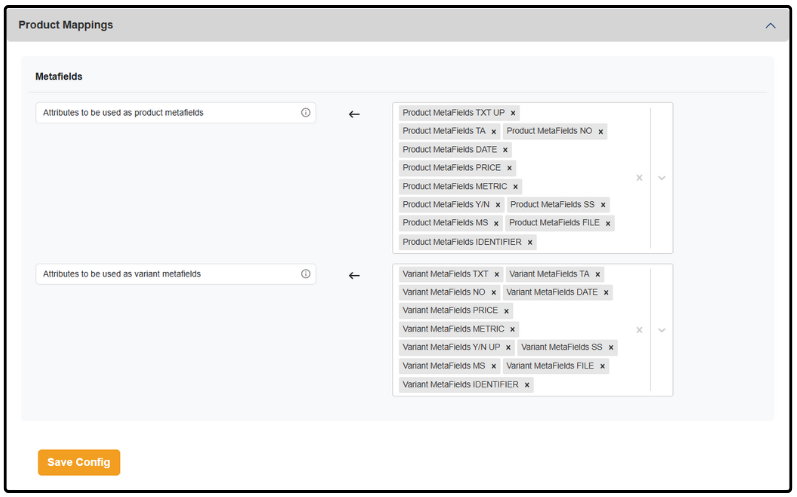
Task: Open the variant metafields dropdown chevron
Action: [662, 330]
